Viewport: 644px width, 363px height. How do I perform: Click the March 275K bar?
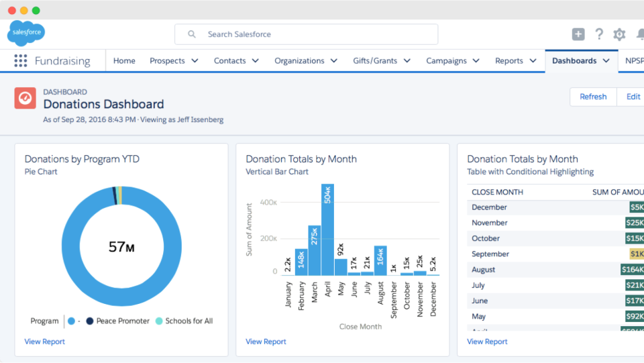(314, 250)
